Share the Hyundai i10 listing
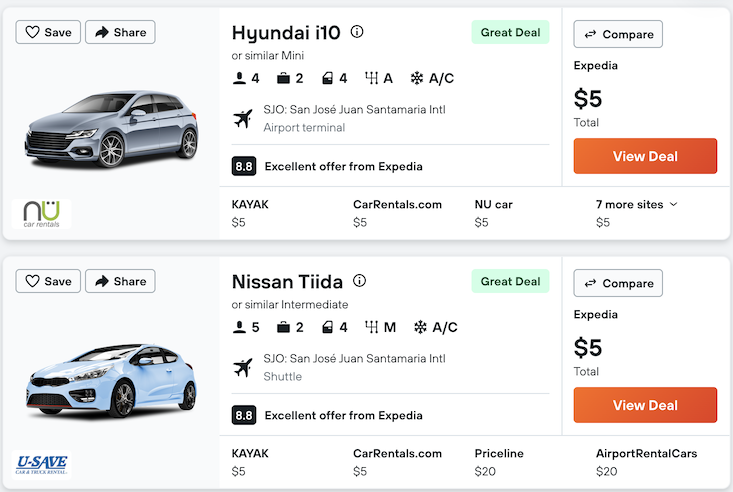 point(120,32)
